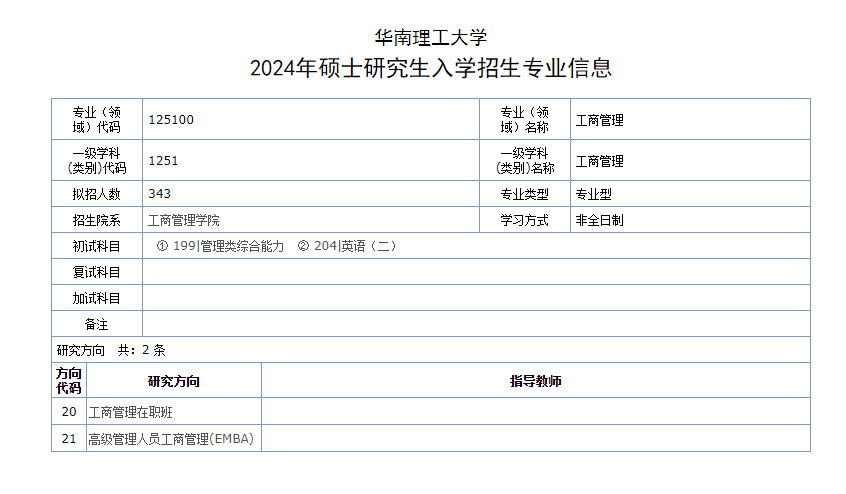The width and height of the screenshot is (846, 494).
Task: Click the 方向代码 column header
Action: point(69,380)
